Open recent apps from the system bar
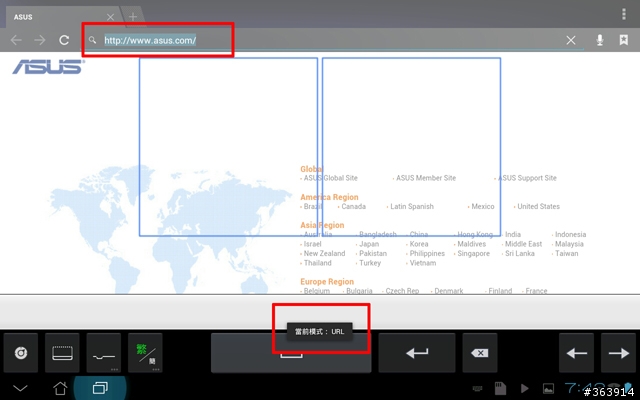Screen dimensions: 640x400 (100, 388)
